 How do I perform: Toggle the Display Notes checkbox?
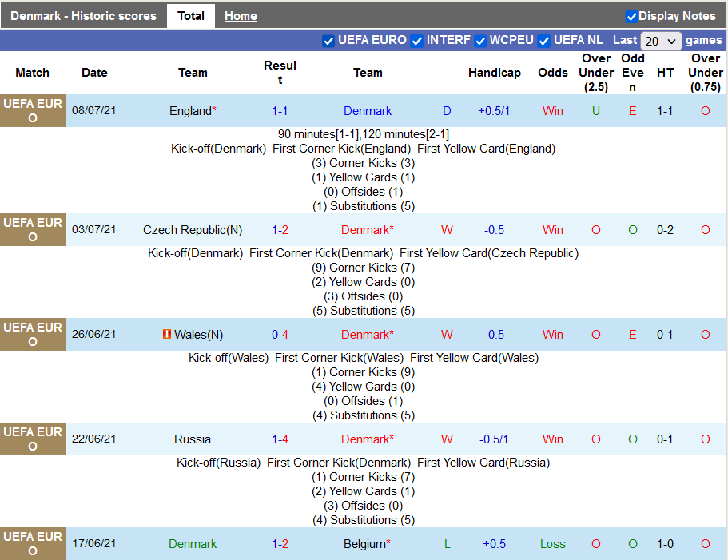pos(631,16)
